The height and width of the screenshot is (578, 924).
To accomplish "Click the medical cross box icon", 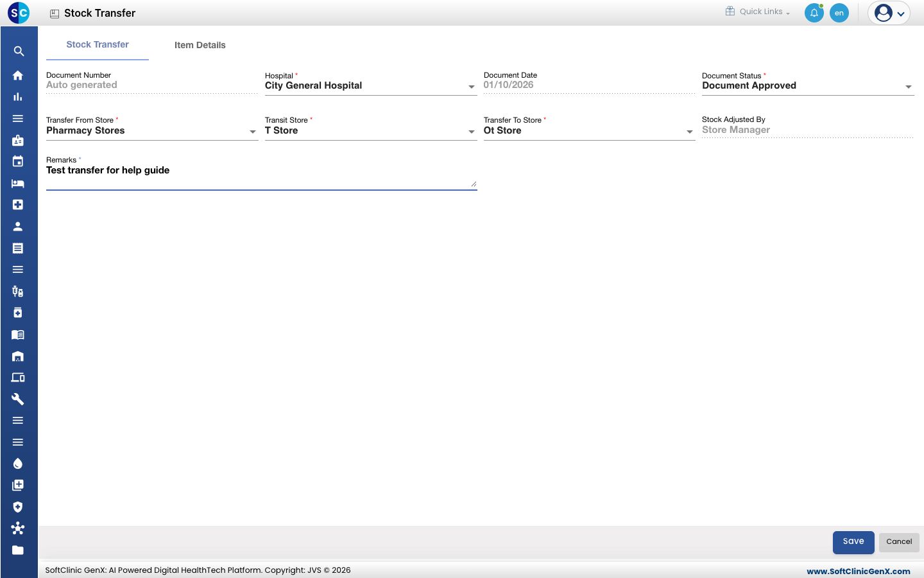I will pyautogui.click(x=18, y=204).
